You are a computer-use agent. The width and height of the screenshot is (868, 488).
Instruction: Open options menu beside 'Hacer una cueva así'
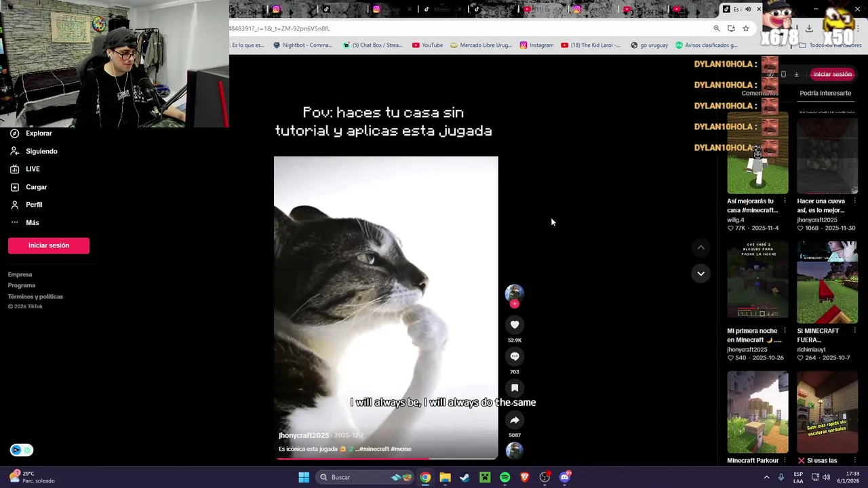(854, 201)
